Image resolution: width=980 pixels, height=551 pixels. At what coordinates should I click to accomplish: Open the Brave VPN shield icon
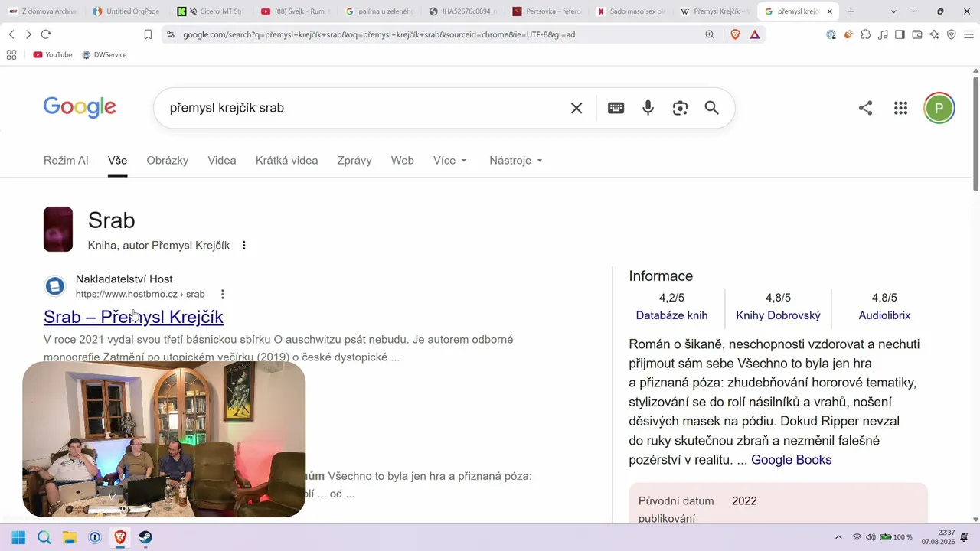pyautogui.click(x=952, y=34)
